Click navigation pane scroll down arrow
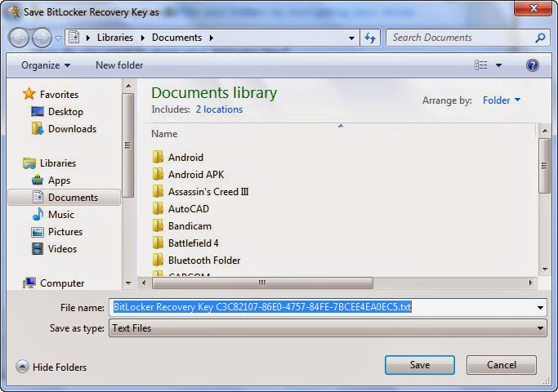This screenshot has width=558, height=392. tap(128, 283)
